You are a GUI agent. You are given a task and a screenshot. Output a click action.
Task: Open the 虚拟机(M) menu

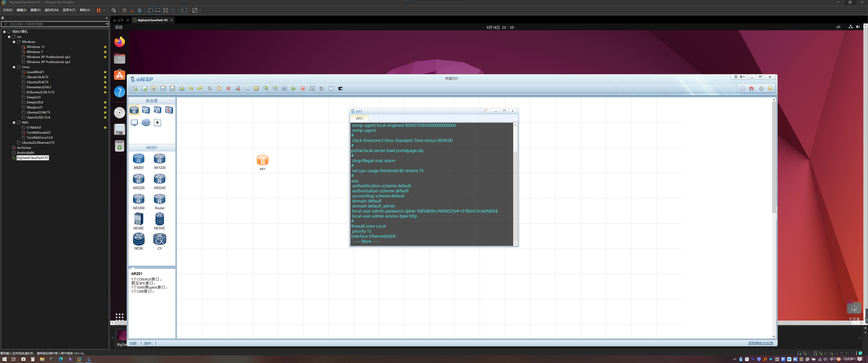[x=51, y=10]
